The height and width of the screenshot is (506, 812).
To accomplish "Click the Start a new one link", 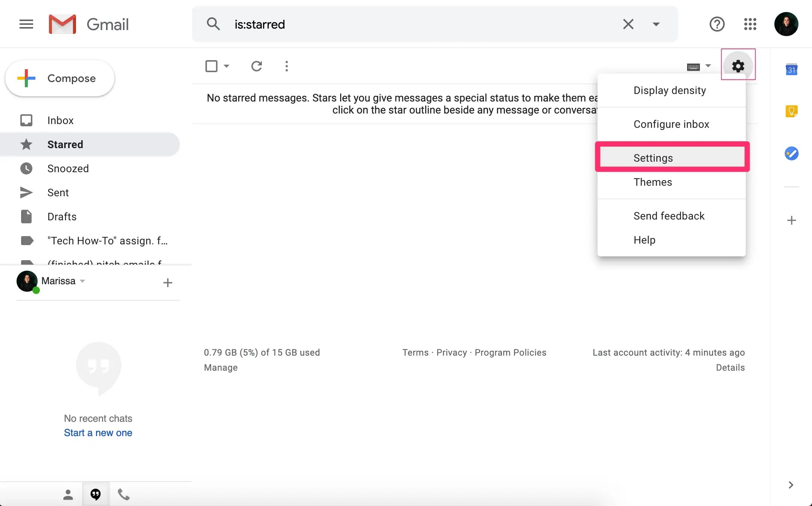I will pyautogui.click(x=98, y=433).
